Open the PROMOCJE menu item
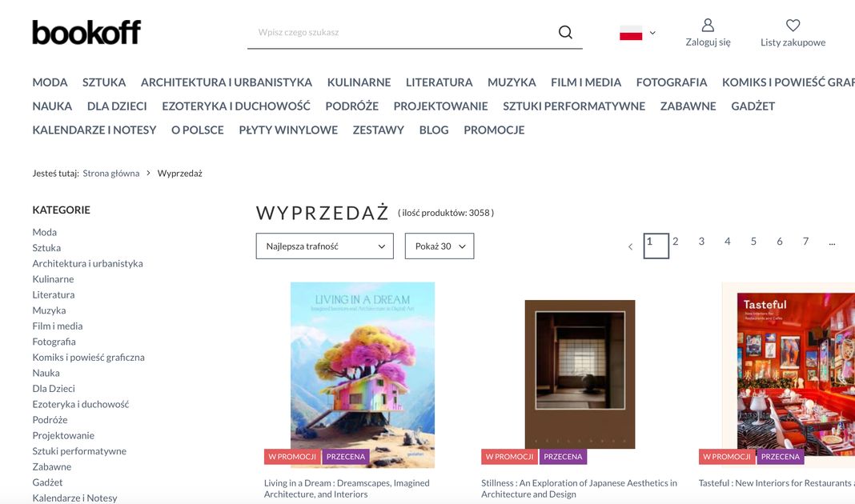855x504 pixels. (494, 130)
